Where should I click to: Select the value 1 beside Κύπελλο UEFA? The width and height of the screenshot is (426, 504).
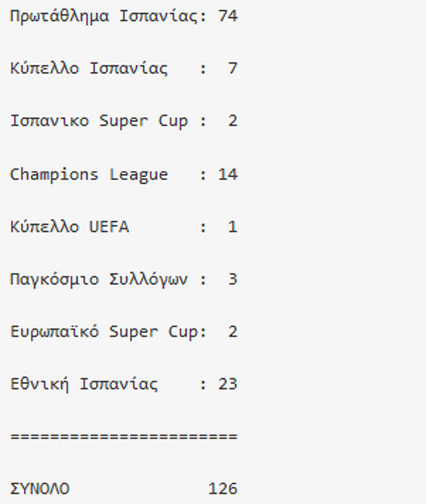pos(233,227)
